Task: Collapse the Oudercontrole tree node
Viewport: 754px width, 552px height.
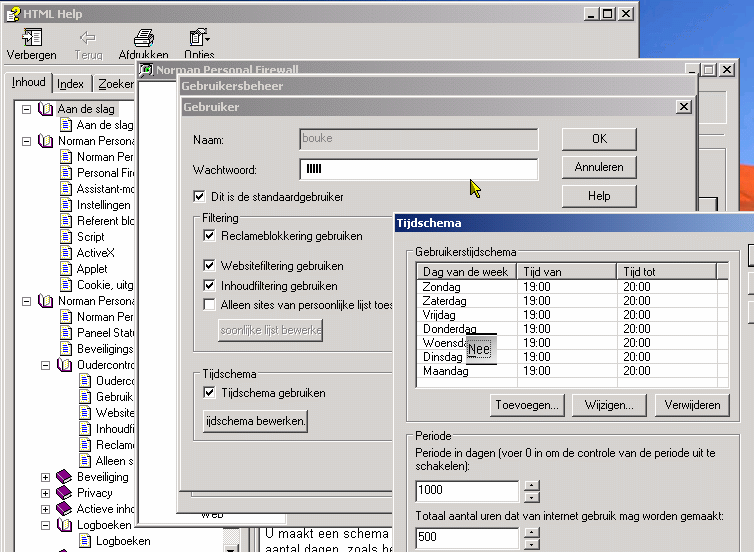Action: pyautogui.click(x=45, y=365)
